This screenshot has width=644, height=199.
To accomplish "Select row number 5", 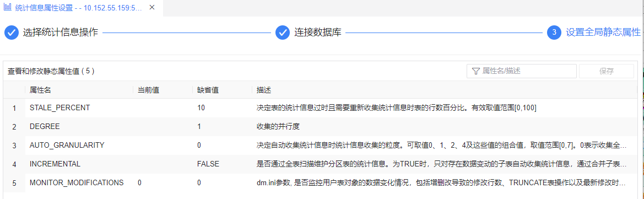I will coord(14,183).
